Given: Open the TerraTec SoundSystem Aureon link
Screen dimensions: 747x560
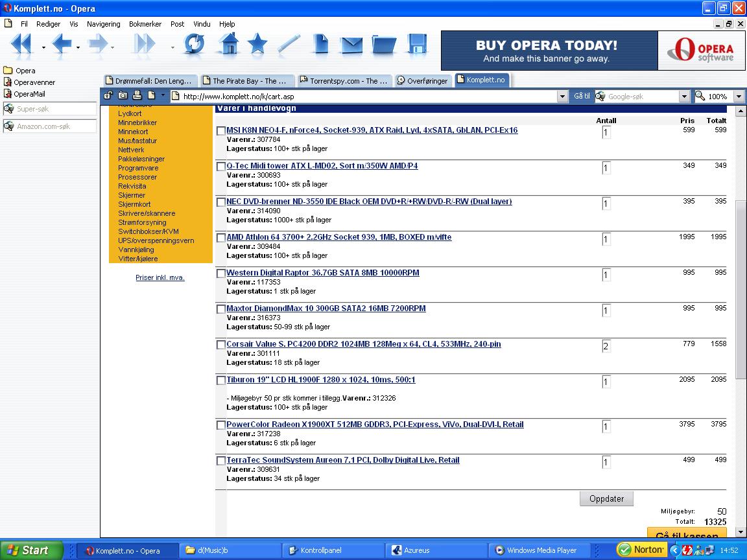Looking at the screenshot, I should pos(343,460).
